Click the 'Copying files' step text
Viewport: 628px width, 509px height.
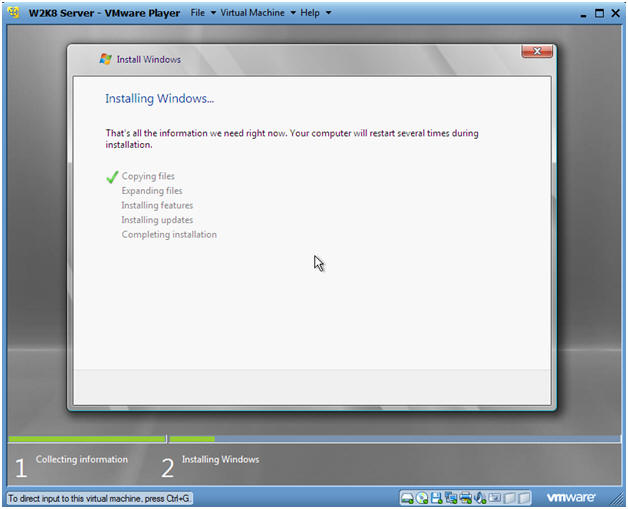148,176
